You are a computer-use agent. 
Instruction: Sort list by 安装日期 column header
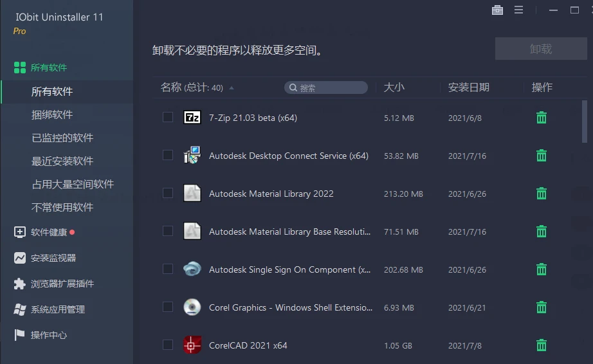(x=469, y=87)
